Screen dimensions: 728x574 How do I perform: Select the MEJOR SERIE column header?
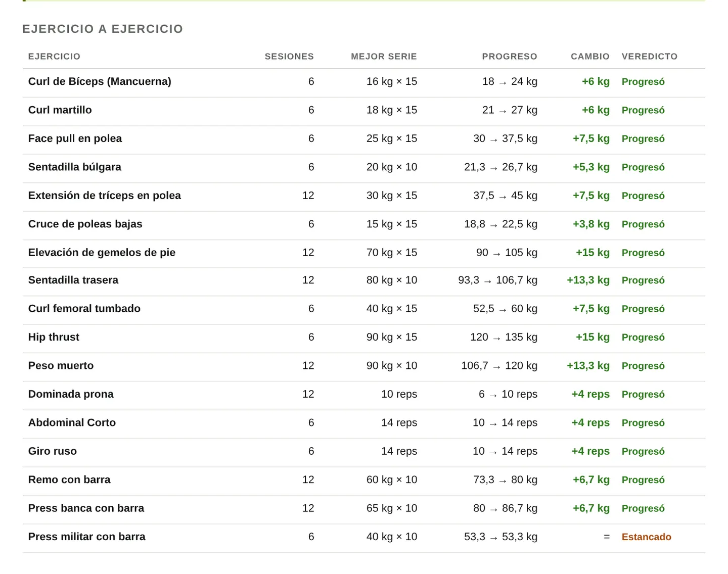[384, 57]
